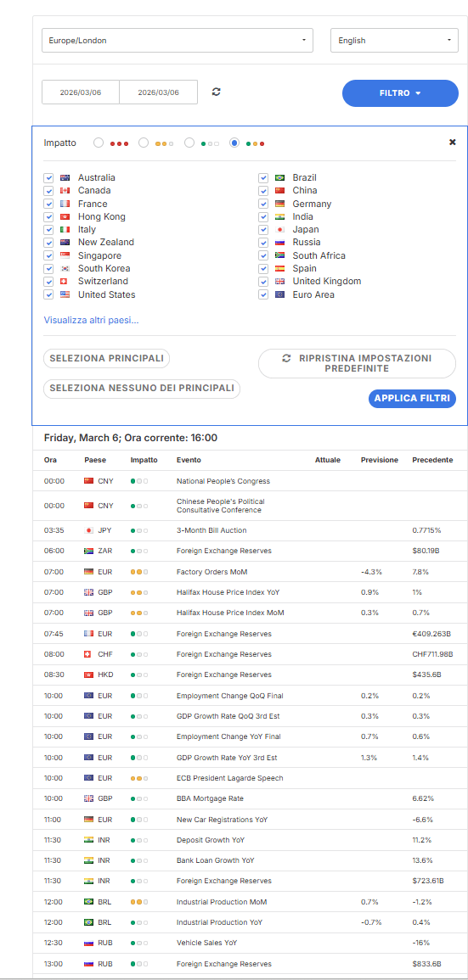Uncheck the Germany checkbox
This screenshot has width=468, height=980.
point(263,204)
